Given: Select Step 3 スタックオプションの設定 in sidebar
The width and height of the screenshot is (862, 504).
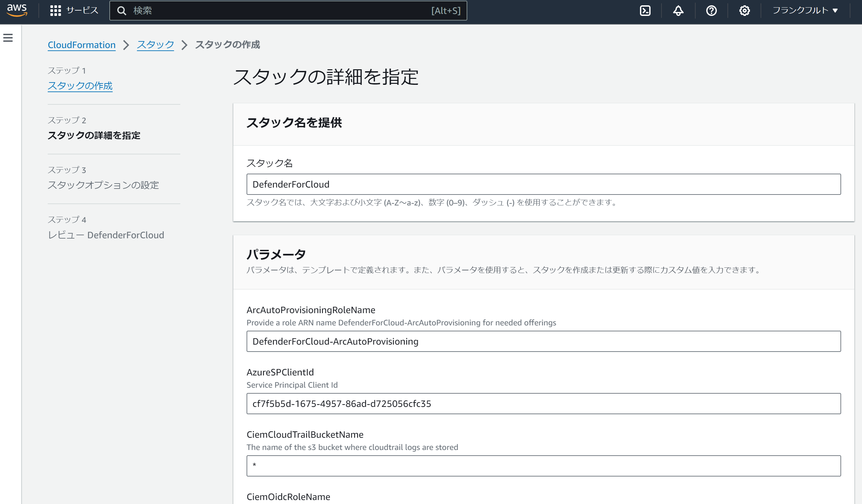Looking at the screenshot, I should click(103, 185).
